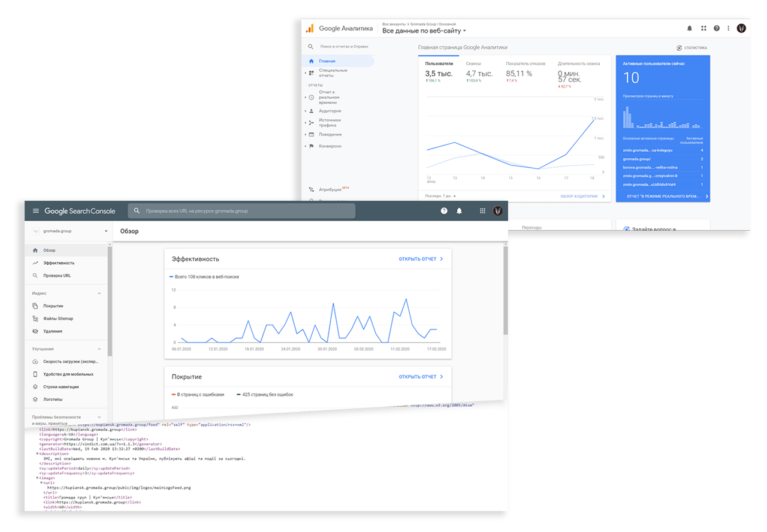Click legend 0 страниц с ошибками
Image resolution: width=767 pixels, height=532 pixels.
197,394
